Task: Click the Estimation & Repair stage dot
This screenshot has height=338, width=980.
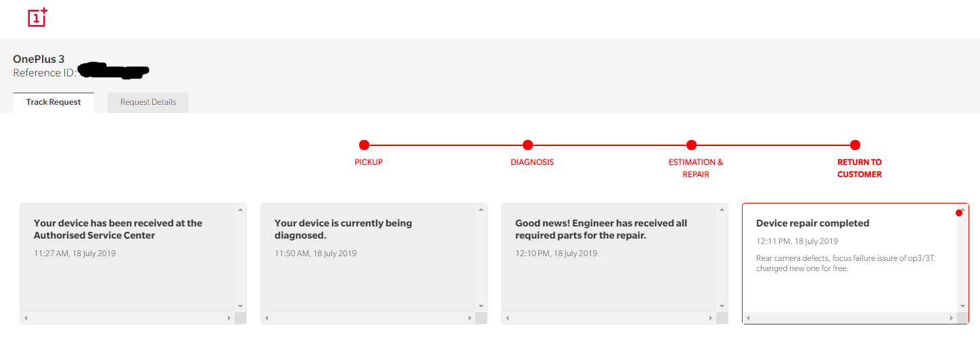Action: [x=691, y=145]
